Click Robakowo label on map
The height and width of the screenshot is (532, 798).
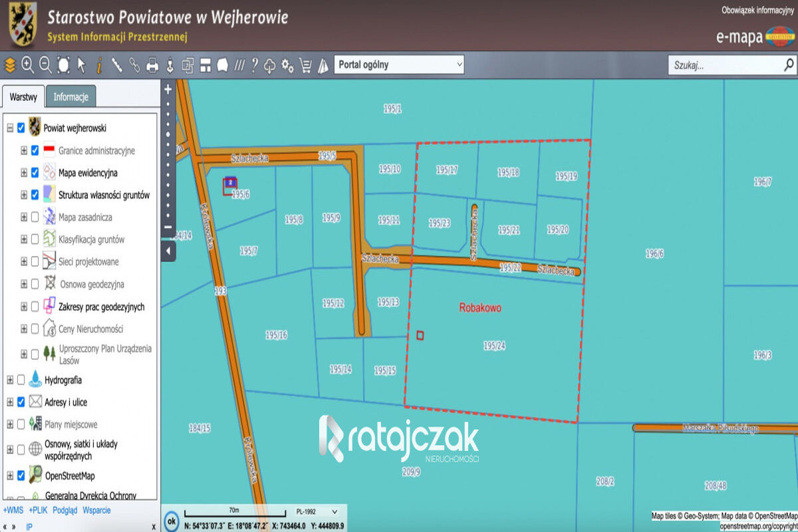[x=480, y=309]
